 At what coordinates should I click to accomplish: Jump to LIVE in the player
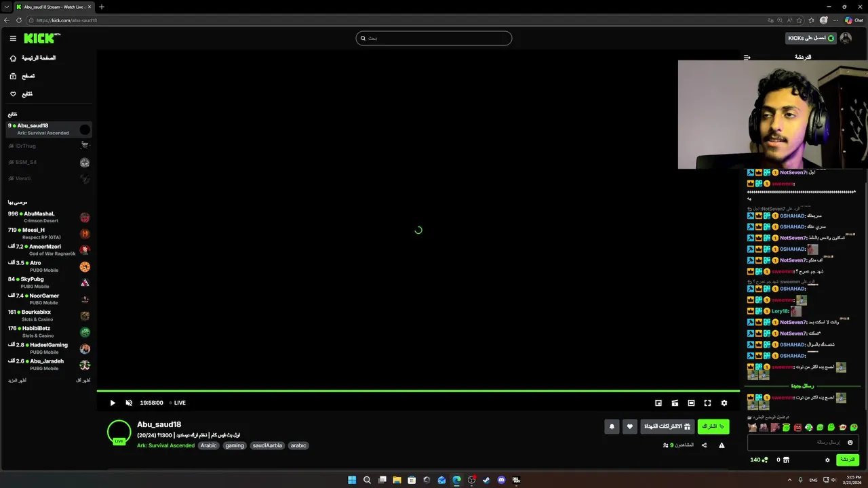click(178, 403)
